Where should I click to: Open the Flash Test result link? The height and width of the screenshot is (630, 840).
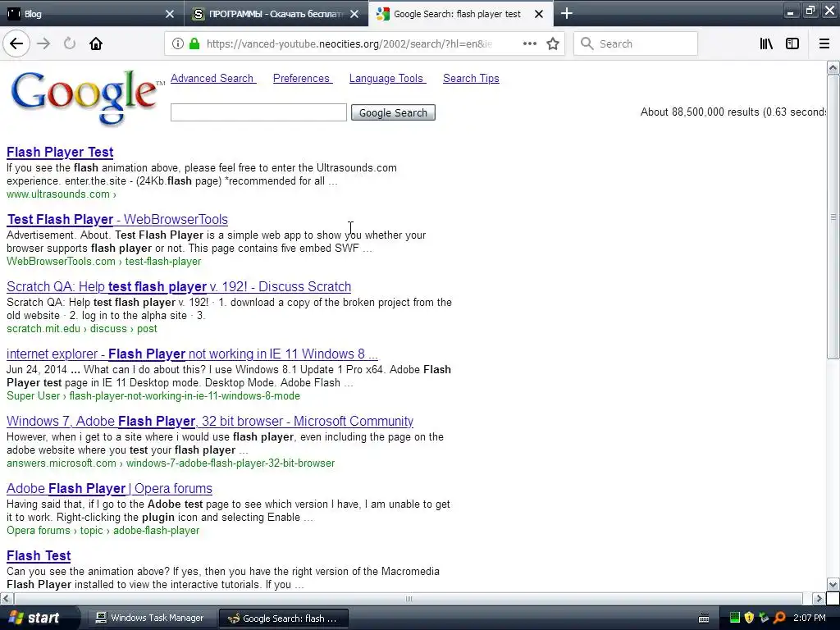click(39, 555)
